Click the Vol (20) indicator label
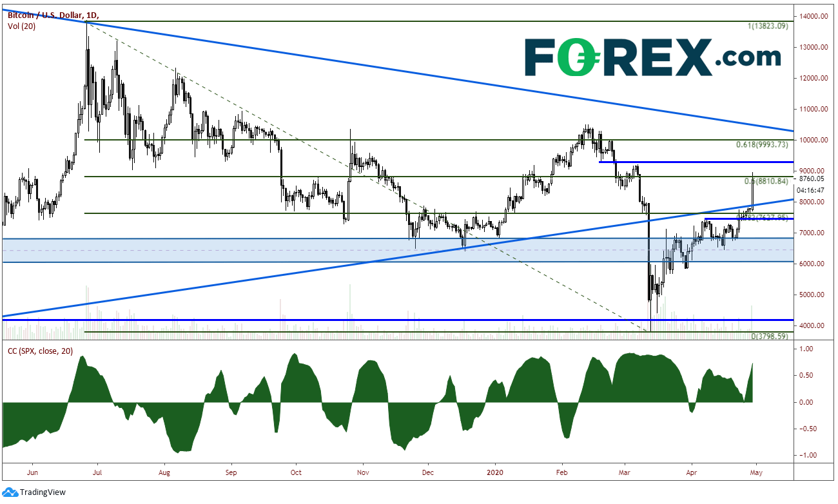 point(21,26)
